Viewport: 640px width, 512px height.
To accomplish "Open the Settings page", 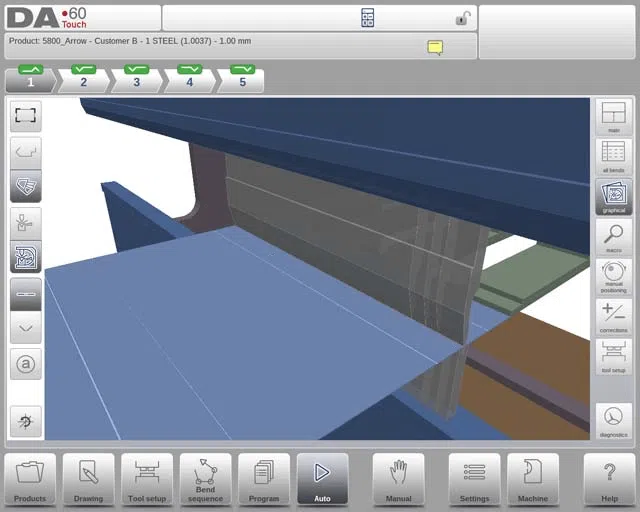I will [x=474, y=479].
